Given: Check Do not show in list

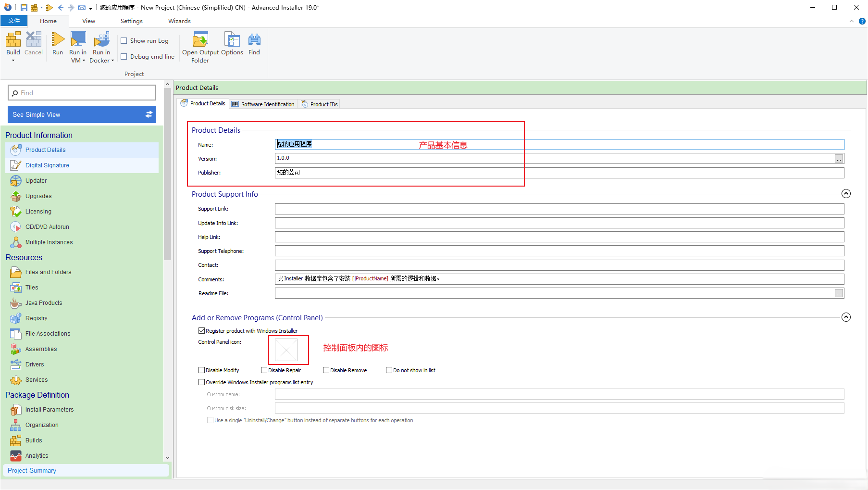Looking at the screenshot, I should coord(389,370).
